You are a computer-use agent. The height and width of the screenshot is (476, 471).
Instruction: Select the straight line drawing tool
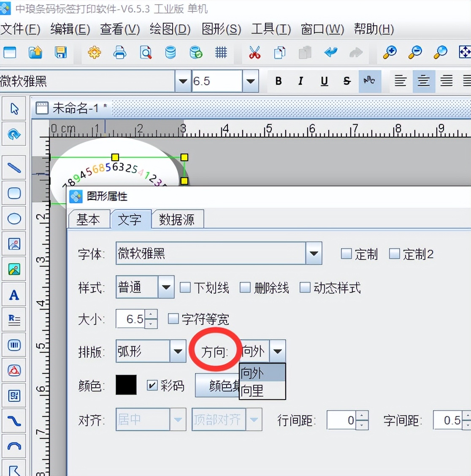14,168
